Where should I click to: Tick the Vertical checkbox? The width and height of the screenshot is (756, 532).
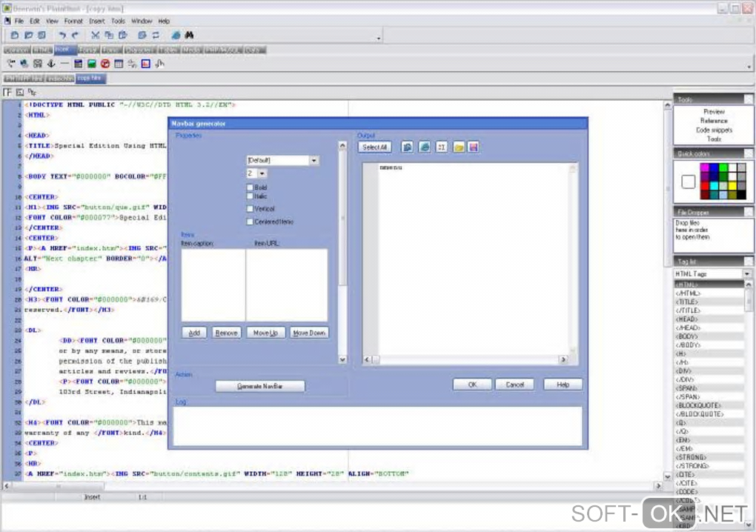coord(250,209)
